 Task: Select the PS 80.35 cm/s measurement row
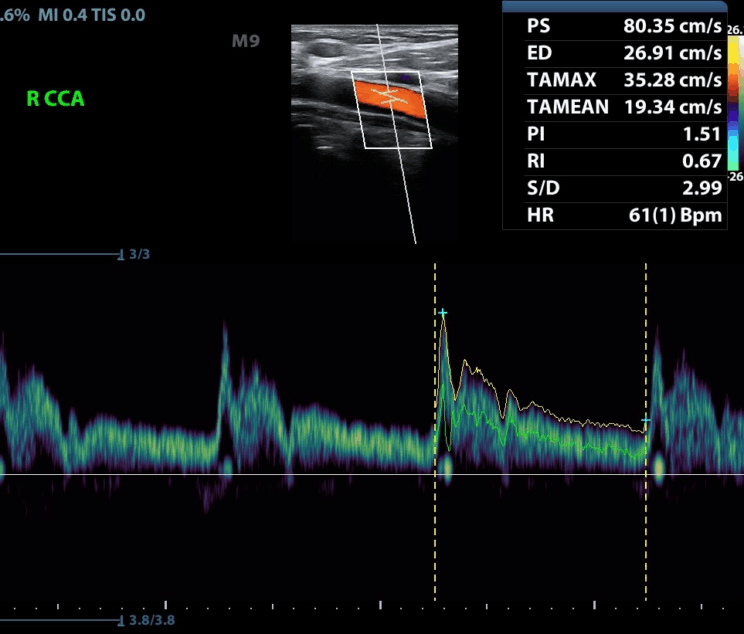(x=614, y=26)
